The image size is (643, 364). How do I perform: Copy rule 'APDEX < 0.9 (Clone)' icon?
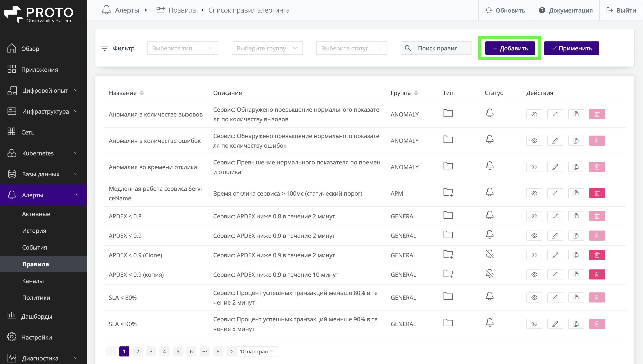576,255
